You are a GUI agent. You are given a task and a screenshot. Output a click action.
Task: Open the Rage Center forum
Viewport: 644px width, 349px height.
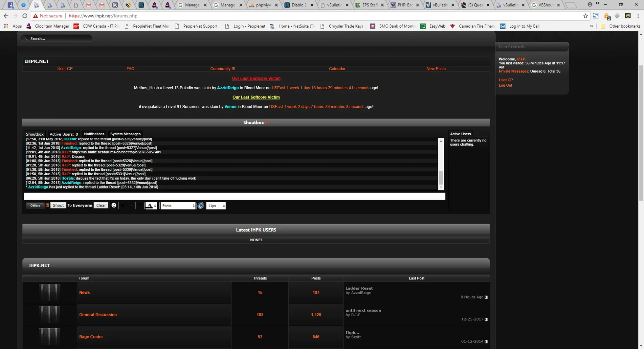pos(91,337)
